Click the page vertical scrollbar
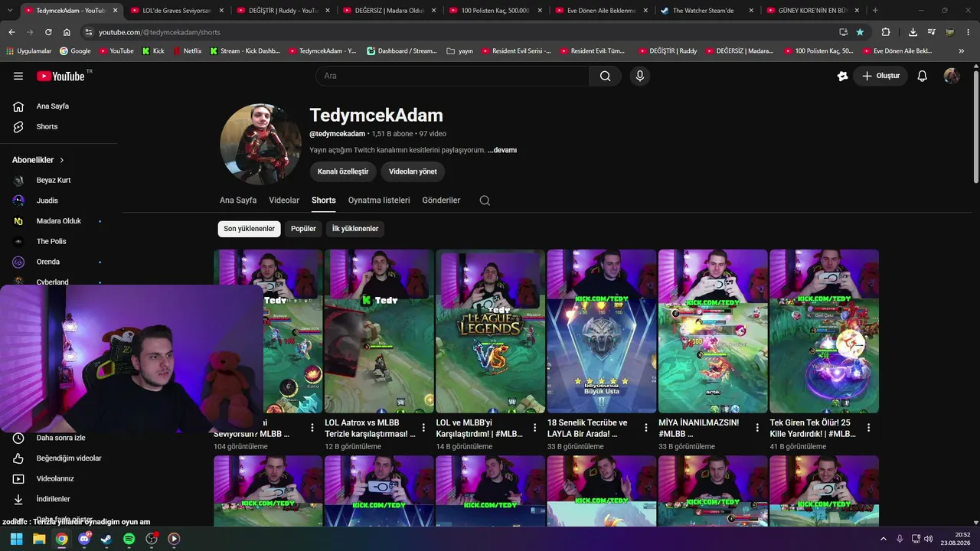980x551 pixels. coord(976,126)
